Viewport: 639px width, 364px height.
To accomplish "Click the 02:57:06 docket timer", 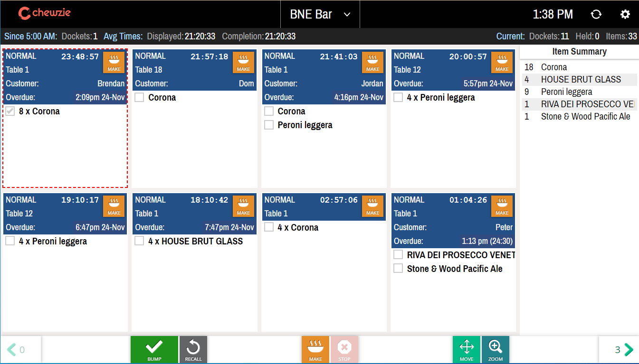I will click(x=339, y=200).
